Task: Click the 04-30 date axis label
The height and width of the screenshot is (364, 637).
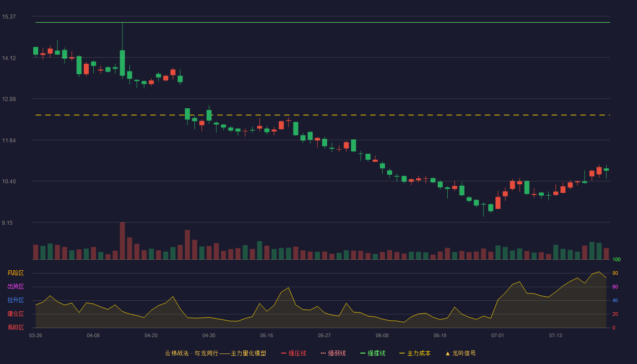Action: 209,335
